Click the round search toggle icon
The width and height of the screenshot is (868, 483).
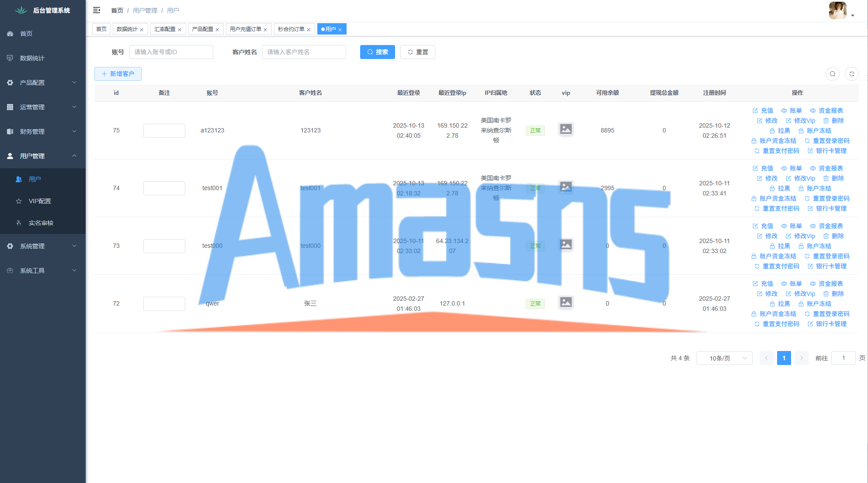pos(832,74)
